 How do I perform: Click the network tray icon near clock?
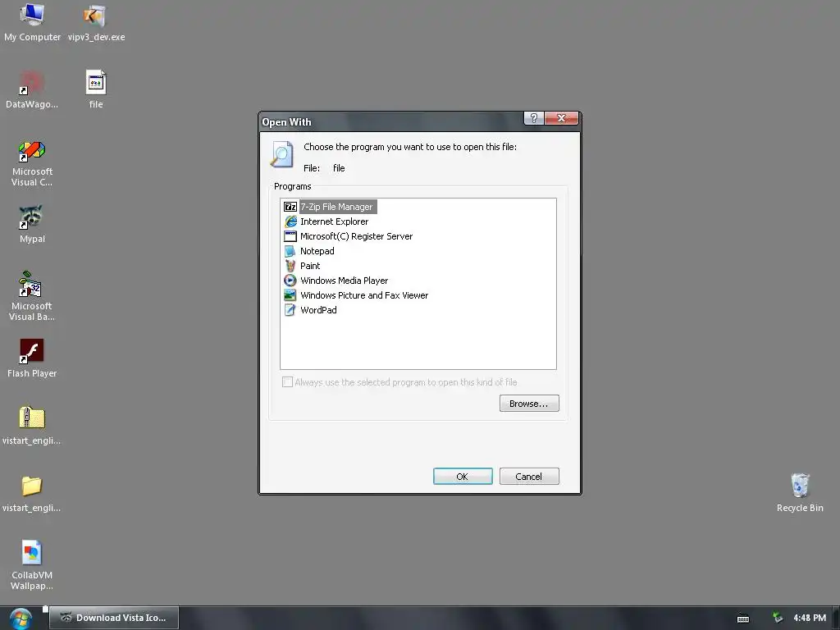click(778, 618)
